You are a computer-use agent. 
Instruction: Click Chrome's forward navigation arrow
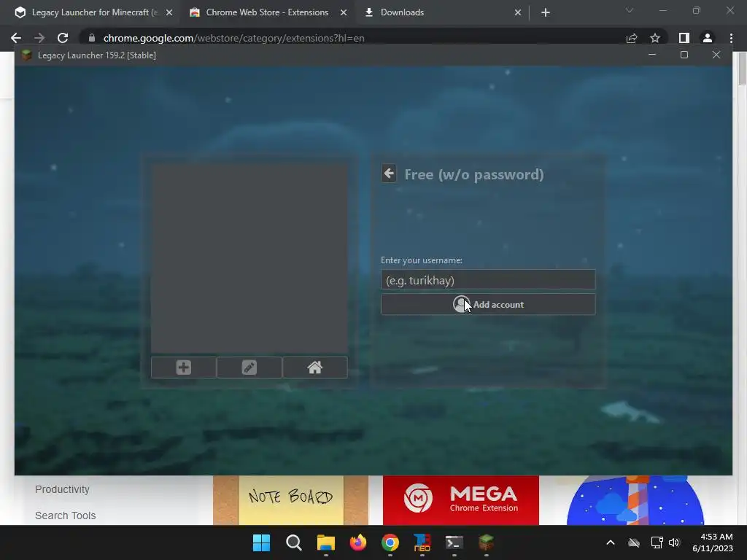tap(39, 38)
